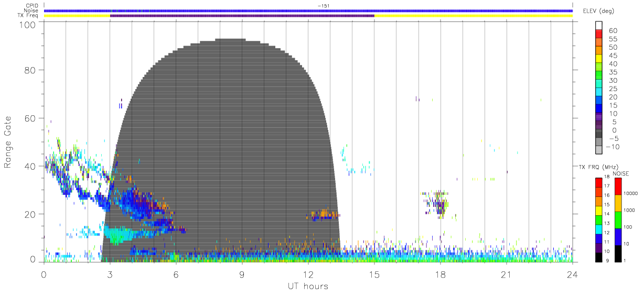Click the x-axis tick label 6
Image resolution: width=644 pixels, height=297 pixels.
click(176, 274)
